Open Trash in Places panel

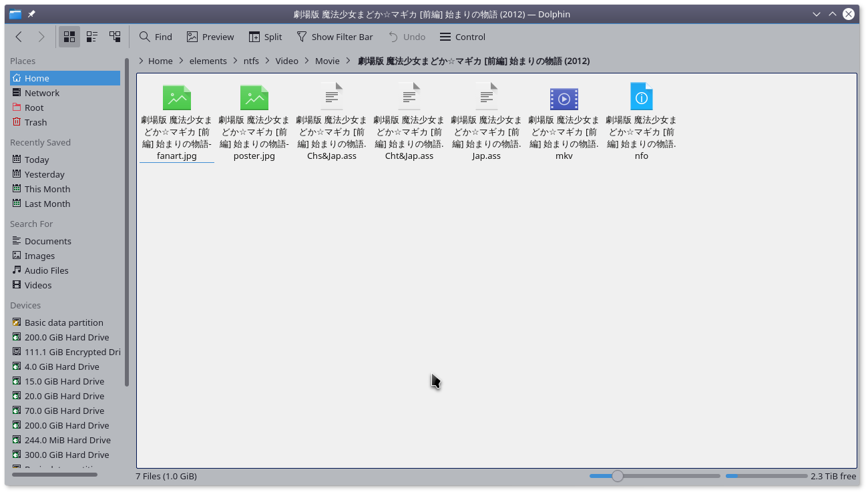point(35,122)
